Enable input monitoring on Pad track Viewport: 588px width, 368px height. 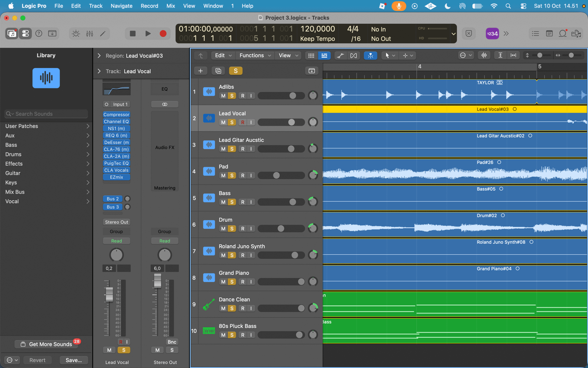[251, 176]
